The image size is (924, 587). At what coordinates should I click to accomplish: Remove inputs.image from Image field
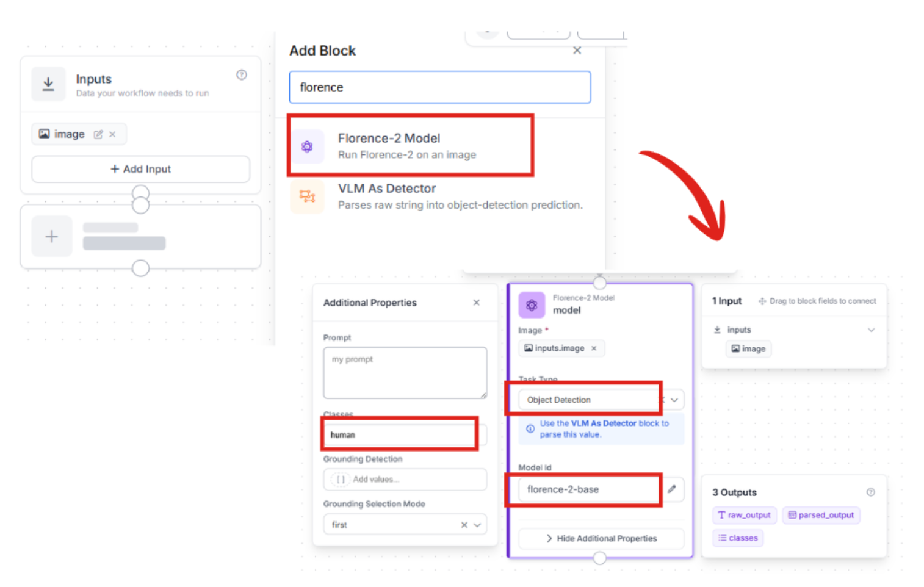point(594,348)
